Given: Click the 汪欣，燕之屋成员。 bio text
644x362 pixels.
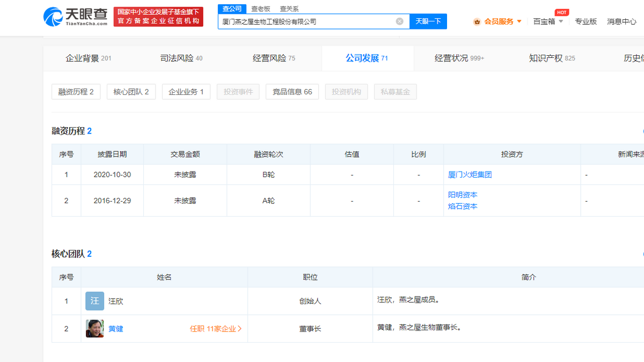Looking at the screenshot, I should tap(408, 300).
